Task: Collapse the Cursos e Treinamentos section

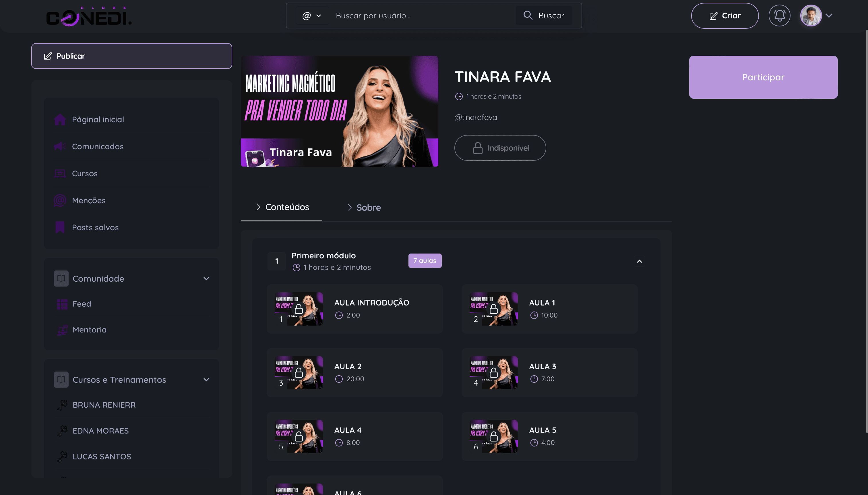Action: pos(206,380)
